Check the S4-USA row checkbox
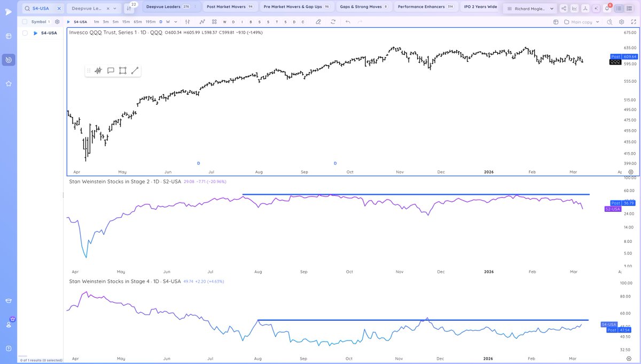This screenshot has width=641, height=364. (x=25, y=33)
